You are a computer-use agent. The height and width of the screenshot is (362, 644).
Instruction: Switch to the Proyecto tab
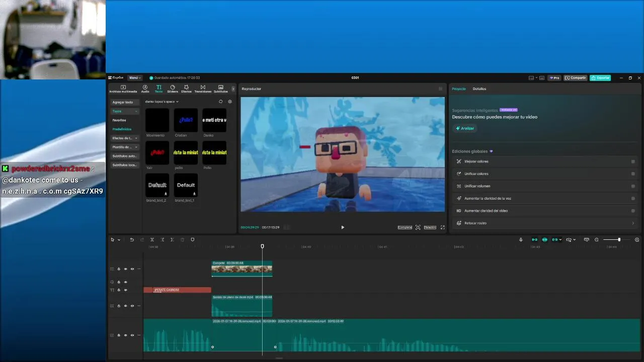(x=459, y=89)
